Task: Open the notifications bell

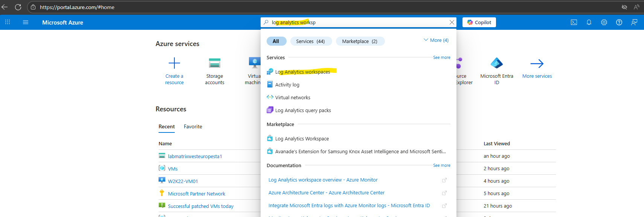Action: tap(589, 22)
